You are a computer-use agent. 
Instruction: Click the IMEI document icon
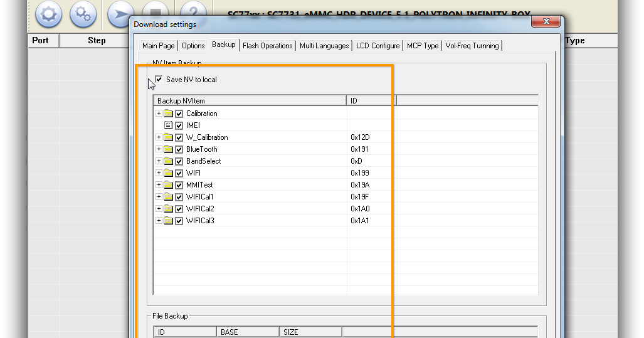coord(169,125)
